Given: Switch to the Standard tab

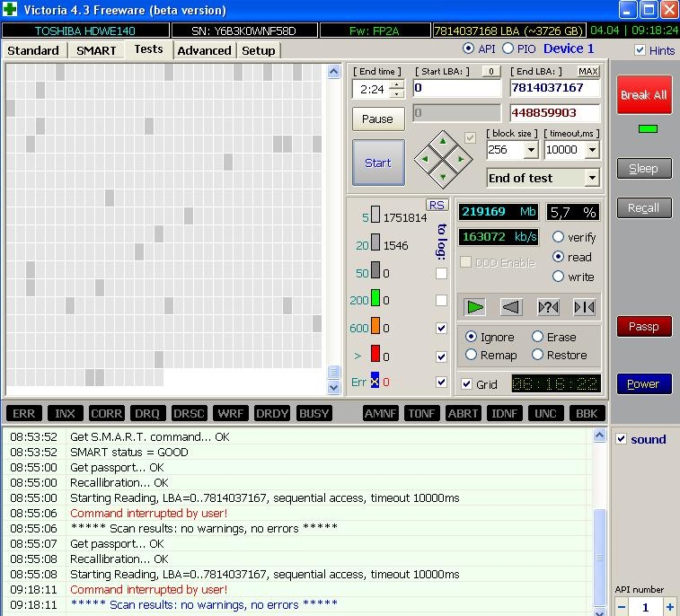Looking at the screenshot, I should click(33, 50).
